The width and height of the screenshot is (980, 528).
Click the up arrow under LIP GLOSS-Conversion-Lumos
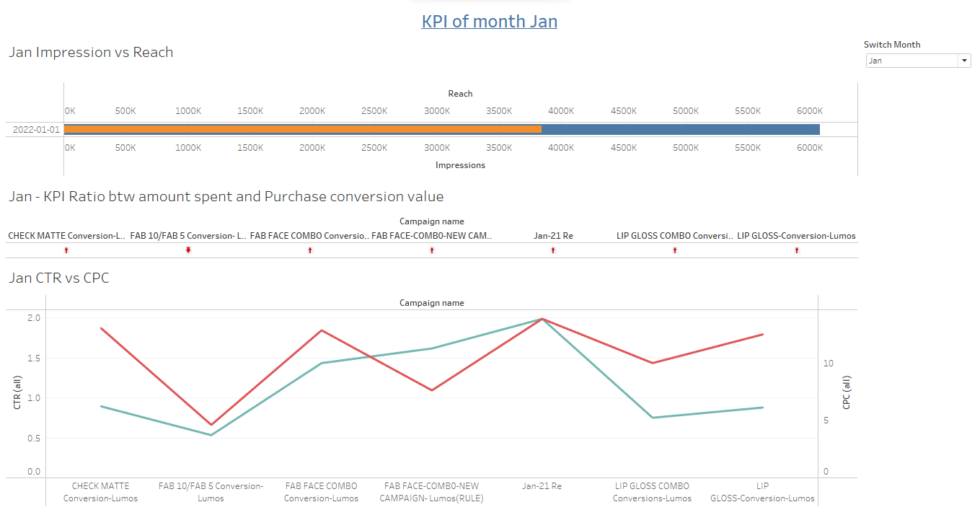796,250
